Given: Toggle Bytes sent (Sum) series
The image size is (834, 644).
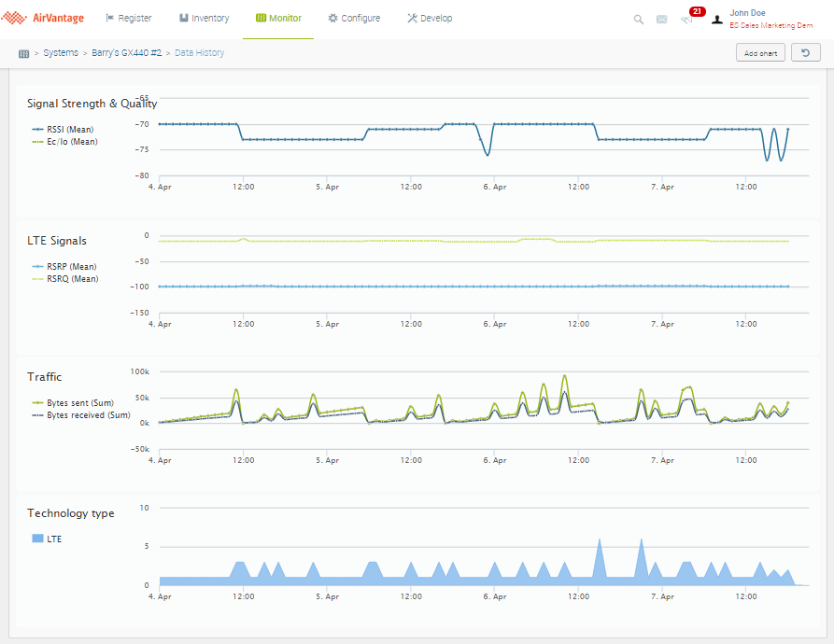Looking at the screenshot, I should tap(79, 402).
